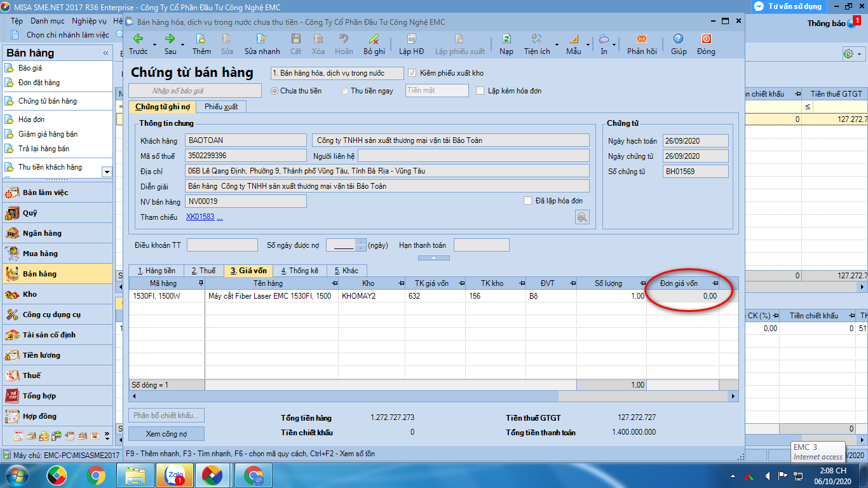Image resolution: width=868 pixels, height=488 pixels.
Task: Open the Mẫu template icon
Action: [x=574, y=44]
